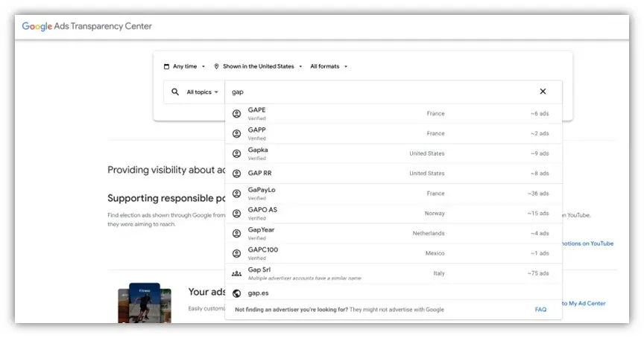This screenshot has width=644, height=338.
Task: Click the GAPE advertiser profile icon
Action: click(236, 114)
